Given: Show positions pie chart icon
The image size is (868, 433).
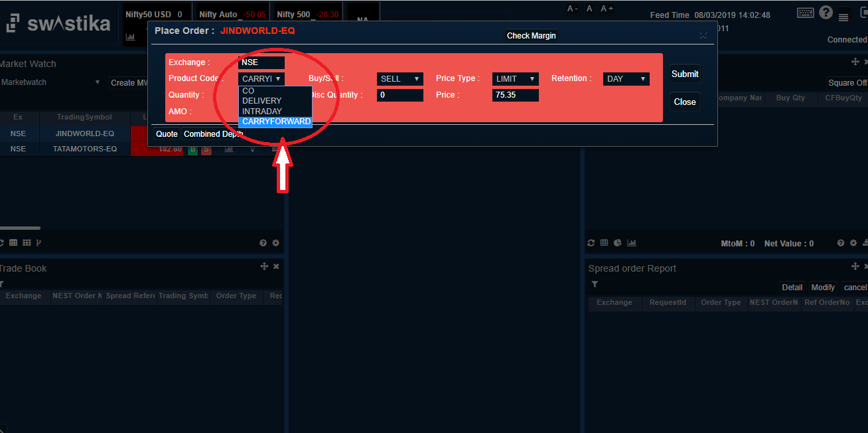Looking at the screenshot, I should 617,243.
